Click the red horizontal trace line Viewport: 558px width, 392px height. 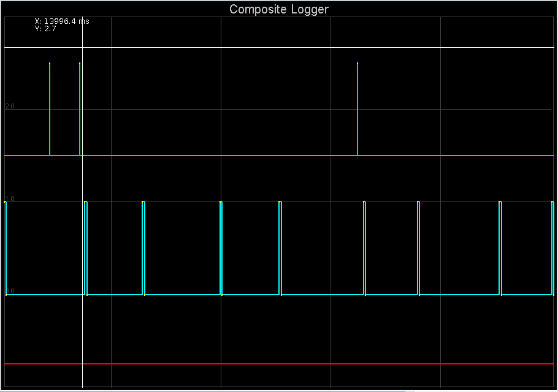279,364
